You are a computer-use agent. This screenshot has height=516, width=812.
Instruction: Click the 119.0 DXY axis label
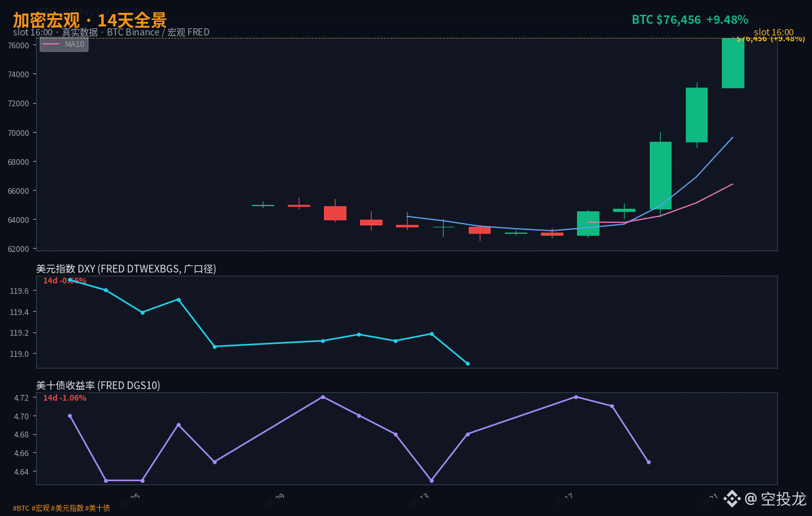tap(19, 354)
